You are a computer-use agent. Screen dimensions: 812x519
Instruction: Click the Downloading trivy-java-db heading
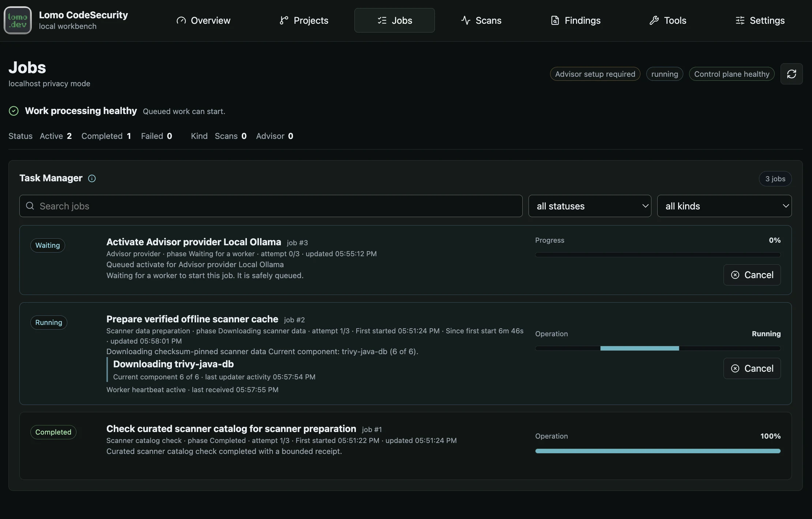(x=173, y=364)
